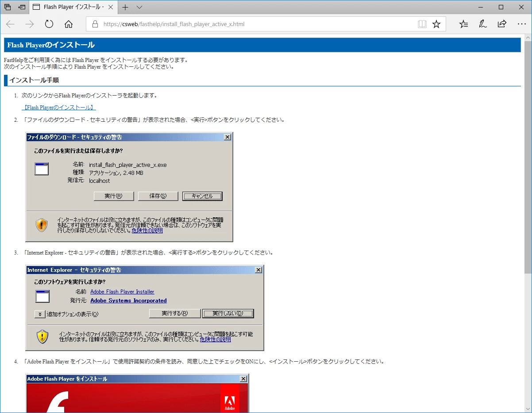
Task: Click the vertical scrollbar thumb
Action: (528, 157)
